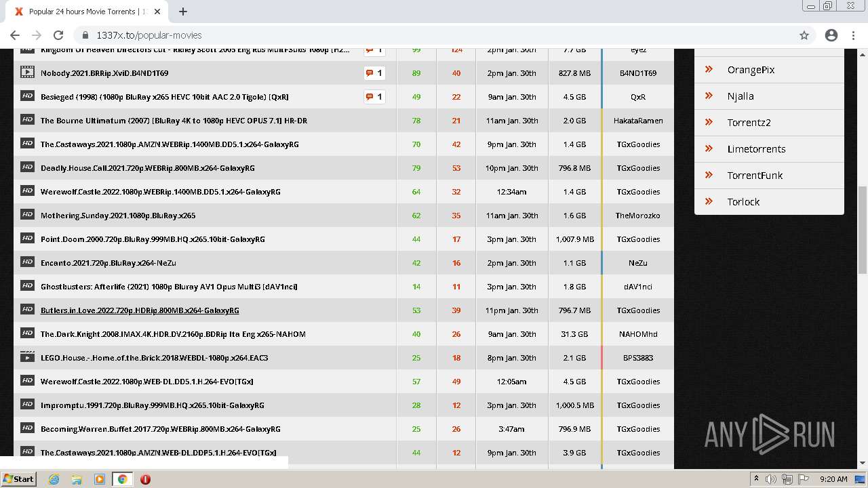Open Ghostbusters: Afterlife (2021) torrent
Screen dimensions: 868x488
point(169,287)
